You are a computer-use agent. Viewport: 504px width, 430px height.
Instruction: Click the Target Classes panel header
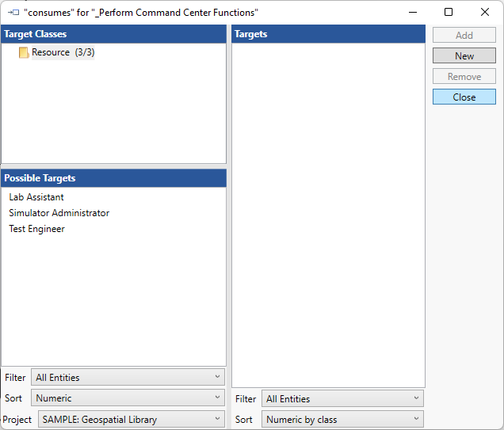(113, 34)
